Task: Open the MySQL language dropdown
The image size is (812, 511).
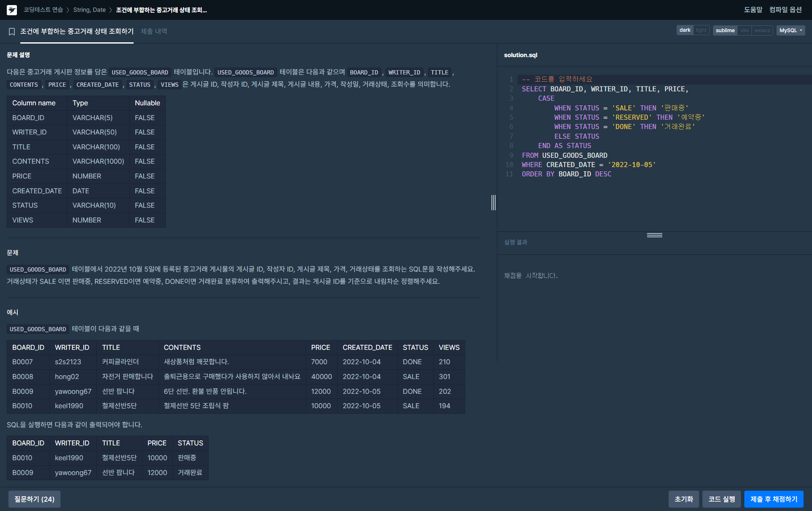Action: [790, 30]
